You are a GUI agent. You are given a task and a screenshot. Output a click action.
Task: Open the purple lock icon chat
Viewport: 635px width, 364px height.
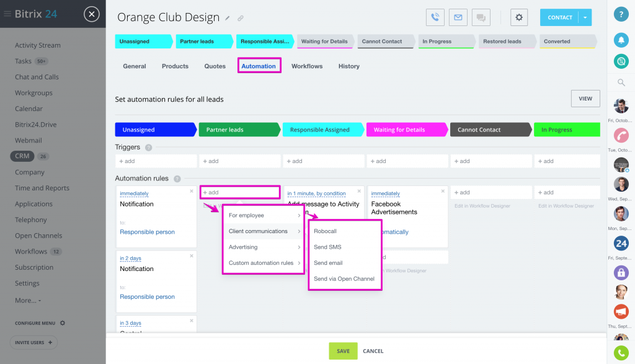(x=621, y=272)
